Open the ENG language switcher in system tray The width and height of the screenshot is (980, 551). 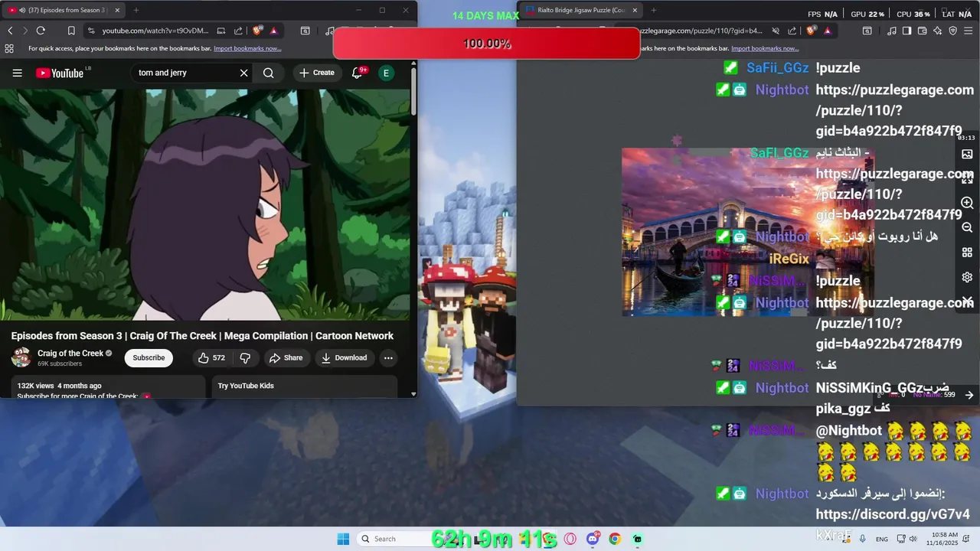click(882, 539)
